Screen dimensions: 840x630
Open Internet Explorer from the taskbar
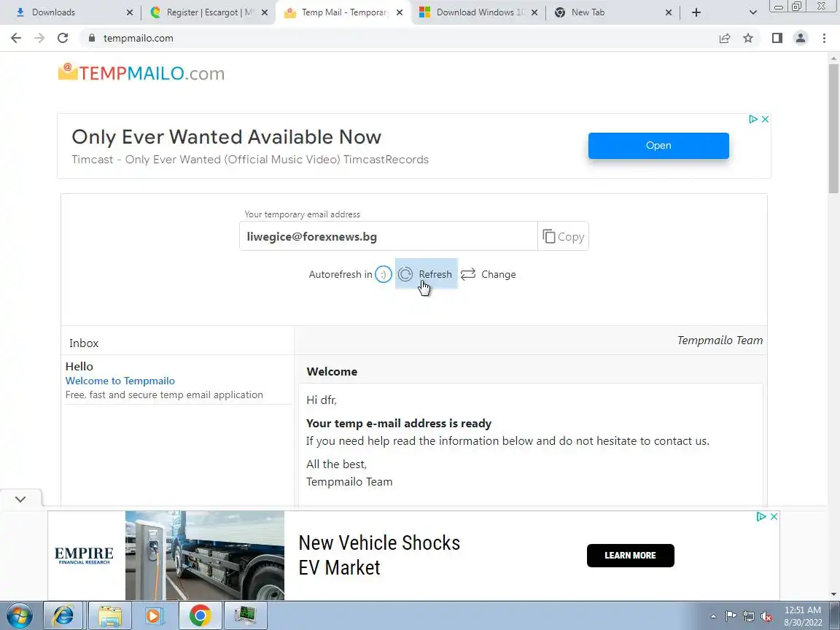point(63,615)
